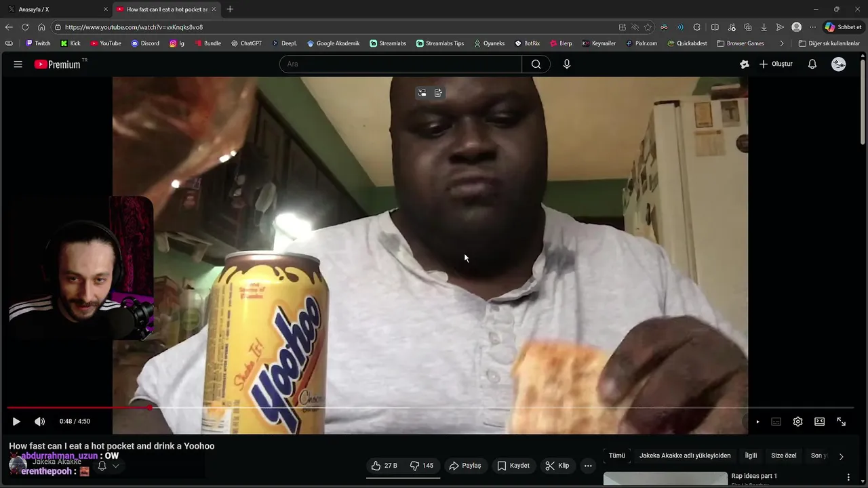Share the video via Paylaş
Screen dimensions: 868x488
click(x=465, y=466)
